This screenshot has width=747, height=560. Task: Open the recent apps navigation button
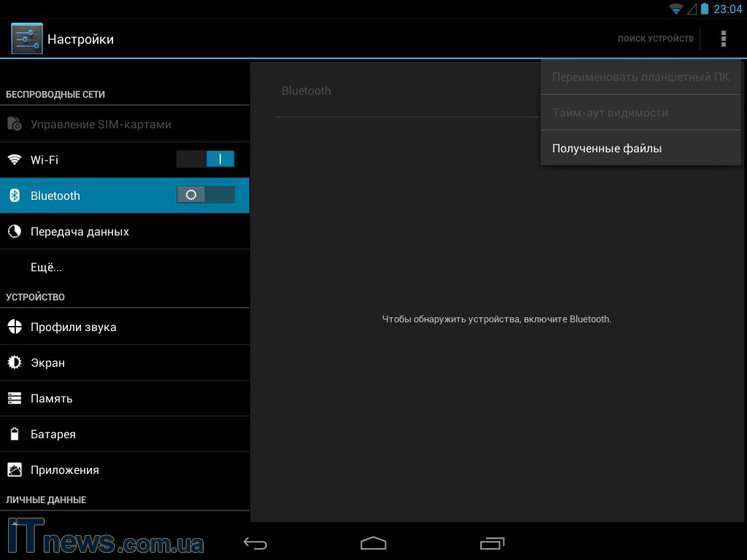491,543
